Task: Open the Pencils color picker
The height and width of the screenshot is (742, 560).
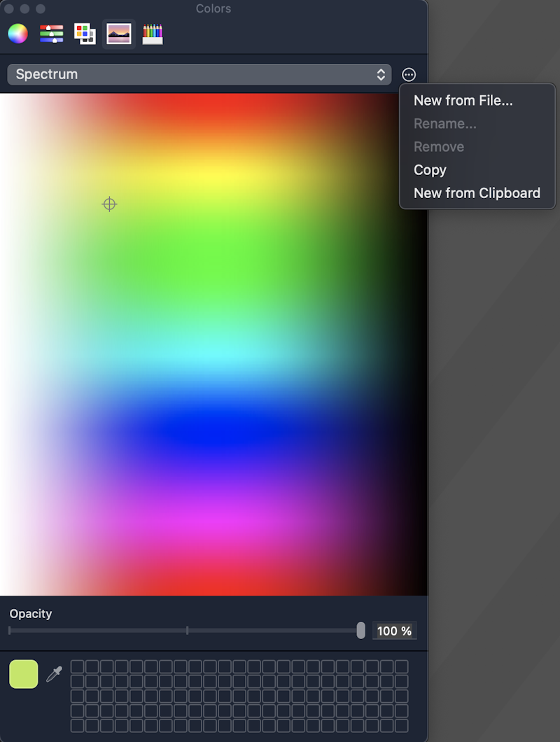Action: pos(152,33)
